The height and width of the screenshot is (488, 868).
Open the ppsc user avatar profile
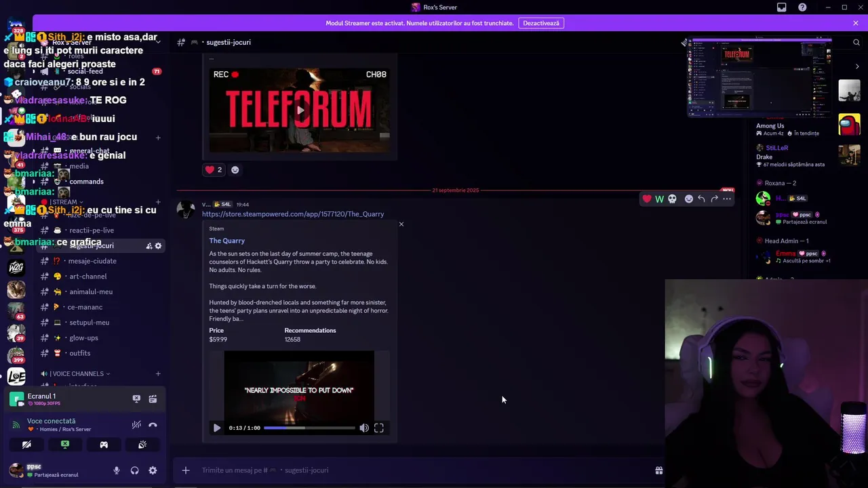[16, 470]
